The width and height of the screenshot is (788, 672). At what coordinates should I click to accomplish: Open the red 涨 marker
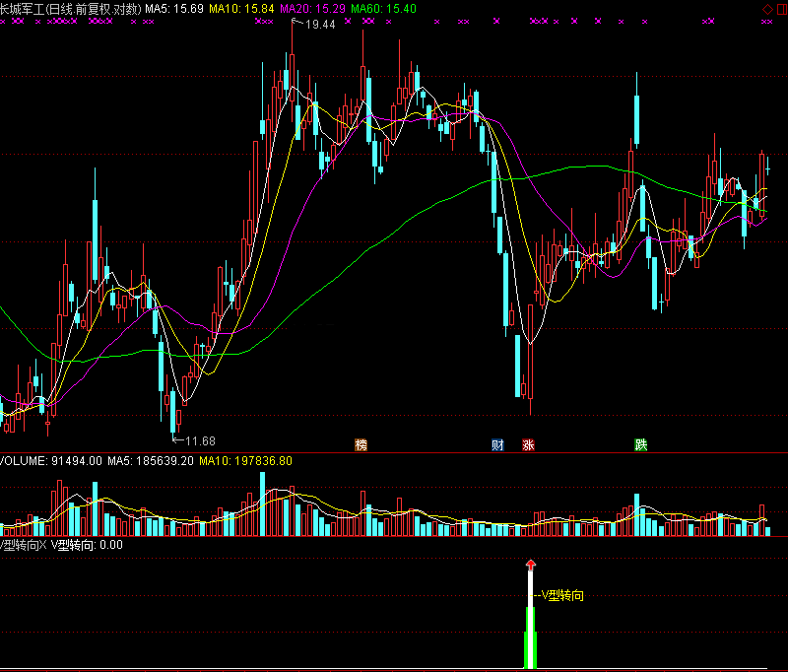pos(528,444)
